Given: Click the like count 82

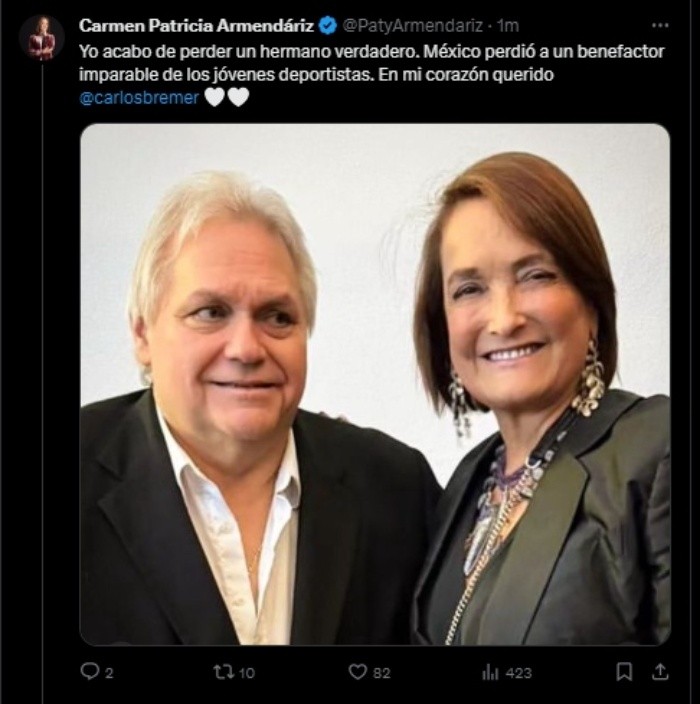Looking at the screenshot, I should tap(381, 673).
